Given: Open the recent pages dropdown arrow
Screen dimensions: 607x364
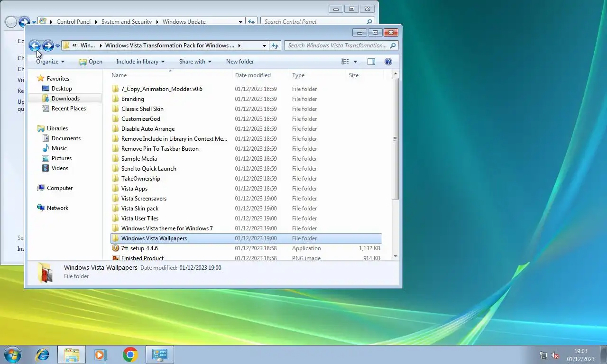Looking at the screenshot, I should pyautogui.click(x=57, y=46).
